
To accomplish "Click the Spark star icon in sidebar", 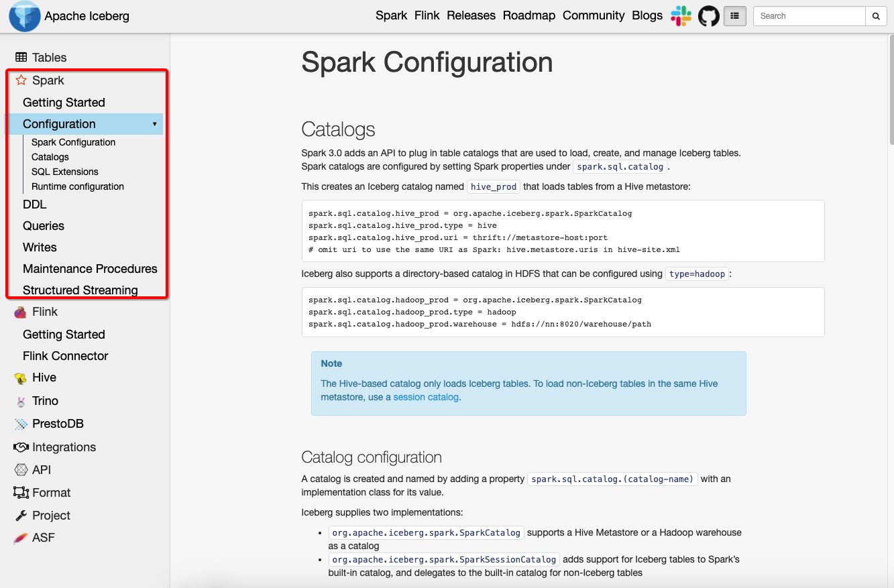I will 21,80.
